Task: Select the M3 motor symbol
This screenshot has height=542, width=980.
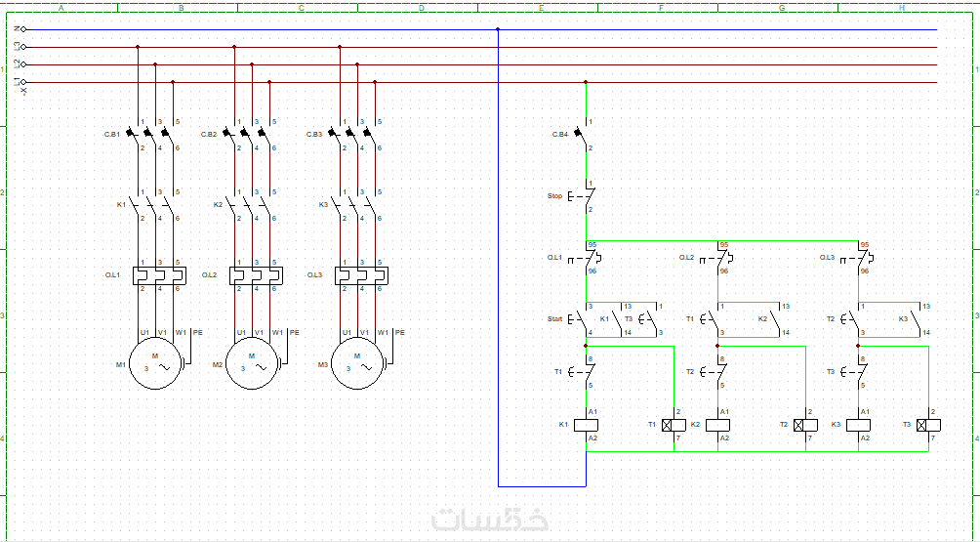Action: [357, 364]
